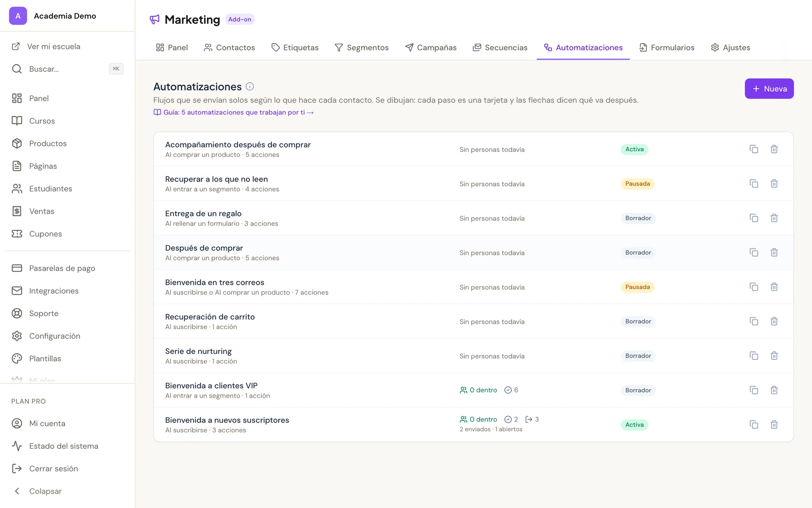This screenshot has width=812, height=508.
Task: Create a new automation with Nueva
Action: point(769,89)
